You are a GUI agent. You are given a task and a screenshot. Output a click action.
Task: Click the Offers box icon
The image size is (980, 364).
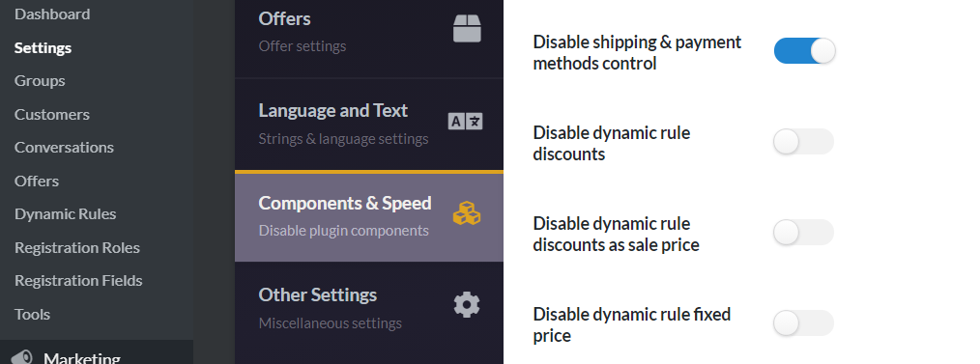pyautogui.click(x=467, y=29)
